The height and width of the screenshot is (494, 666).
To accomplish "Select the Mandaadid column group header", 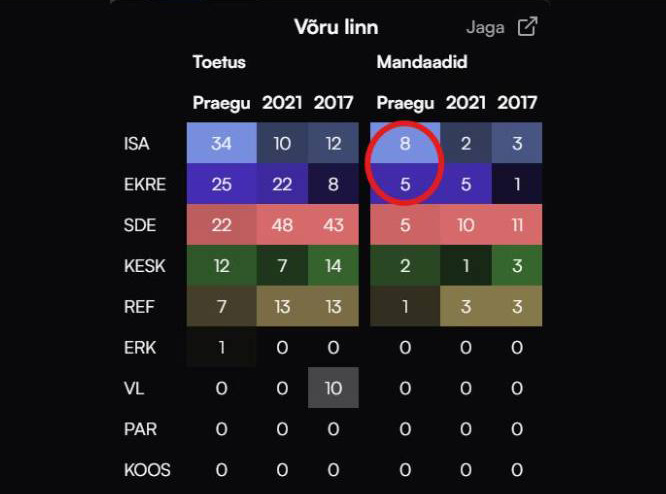I will point(421,62).
